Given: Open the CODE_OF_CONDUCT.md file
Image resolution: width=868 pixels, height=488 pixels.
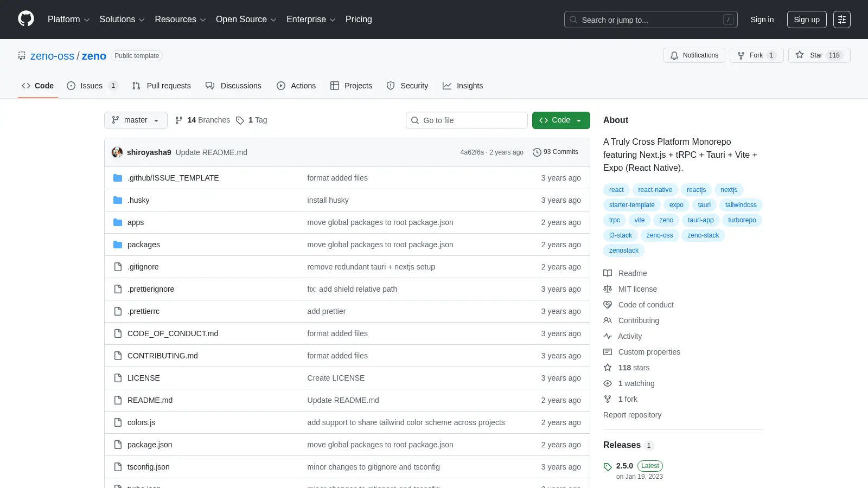Looking at the screenshot, I should coord(173,333).
